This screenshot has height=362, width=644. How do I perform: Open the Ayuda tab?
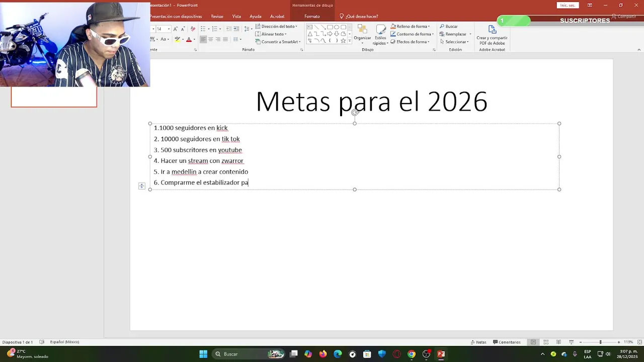256,16
